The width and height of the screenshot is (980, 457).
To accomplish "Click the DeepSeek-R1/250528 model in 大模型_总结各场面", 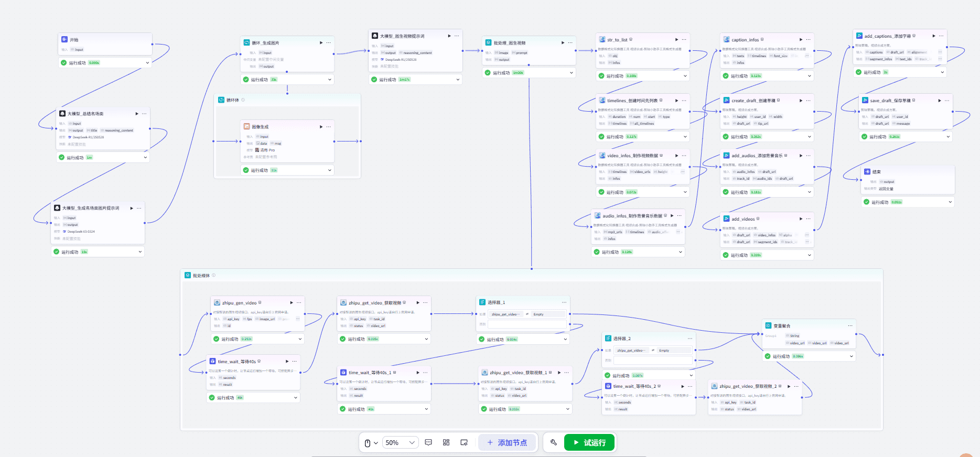I will pos(88,137).
